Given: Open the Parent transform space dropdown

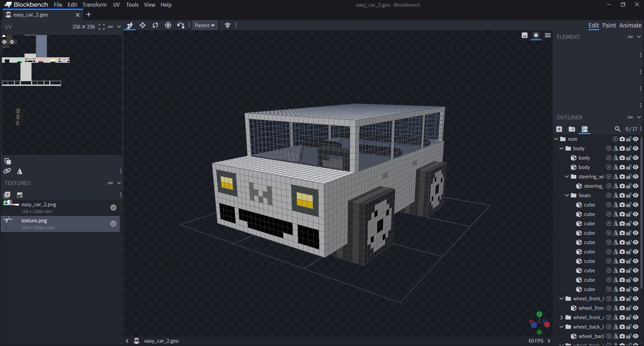Looking at the screenshot, I should click(x=205, y=25).
